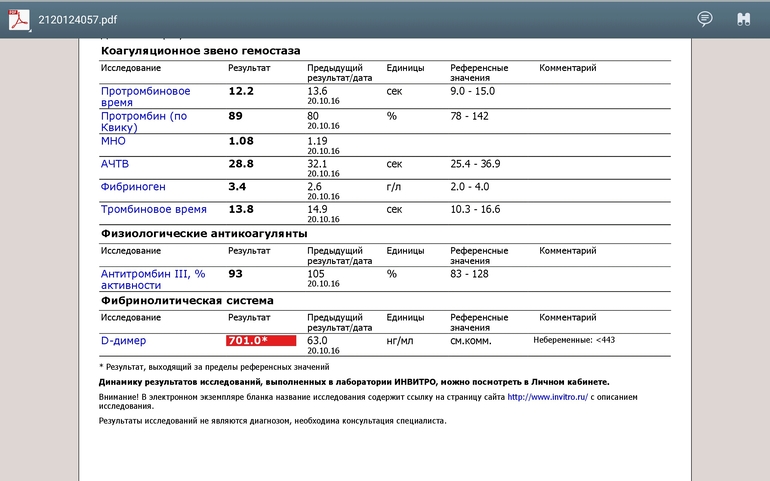Image resolution: width=770 pixels, height=481 pixels.
Task: Follow the D-димер test link
Action: [x=122, y=340]
